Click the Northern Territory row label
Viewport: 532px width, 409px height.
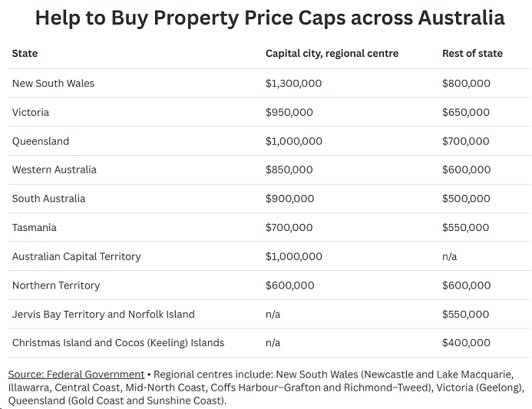pos(56,285)
